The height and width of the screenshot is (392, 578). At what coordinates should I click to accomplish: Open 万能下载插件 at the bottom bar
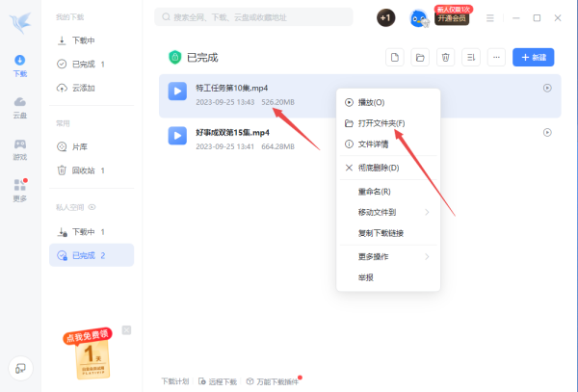point(273,381)
